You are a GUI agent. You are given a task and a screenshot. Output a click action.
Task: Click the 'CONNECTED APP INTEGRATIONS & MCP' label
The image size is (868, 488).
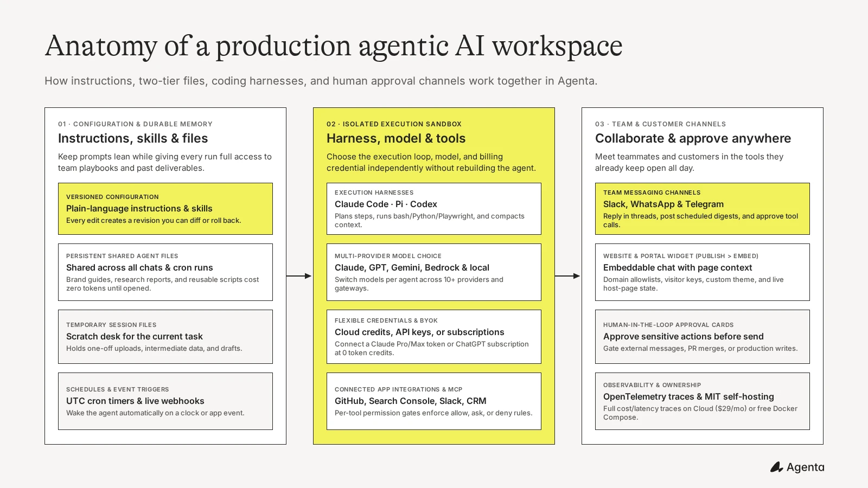coord(398,389)
